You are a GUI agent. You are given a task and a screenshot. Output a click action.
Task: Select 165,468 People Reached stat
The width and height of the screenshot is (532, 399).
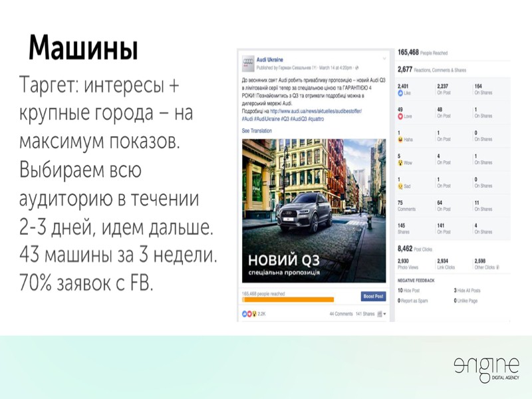click(422, 53)
